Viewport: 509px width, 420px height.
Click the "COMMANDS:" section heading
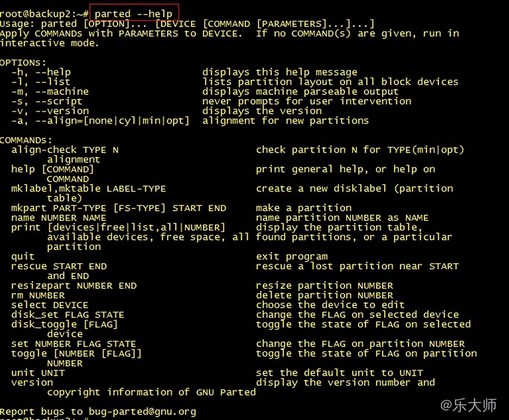(x=26, y=140)
